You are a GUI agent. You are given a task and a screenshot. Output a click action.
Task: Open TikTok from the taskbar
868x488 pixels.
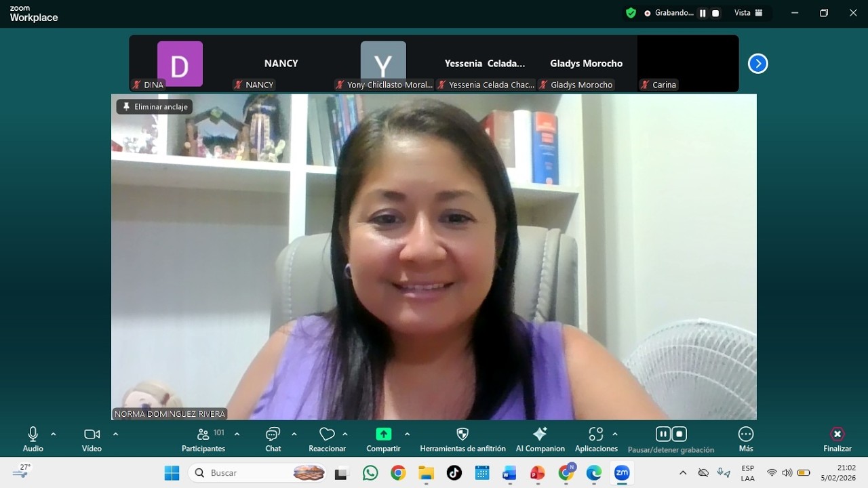454,473
